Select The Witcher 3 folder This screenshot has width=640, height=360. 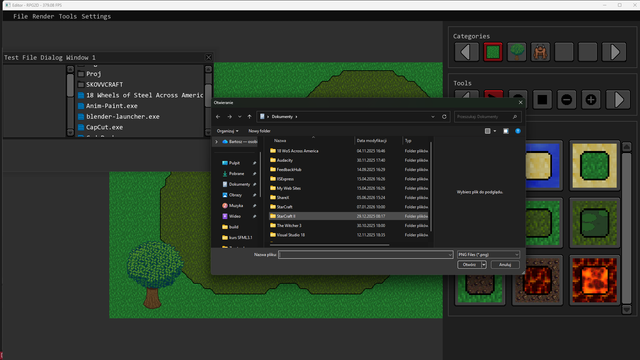point(349,225)
